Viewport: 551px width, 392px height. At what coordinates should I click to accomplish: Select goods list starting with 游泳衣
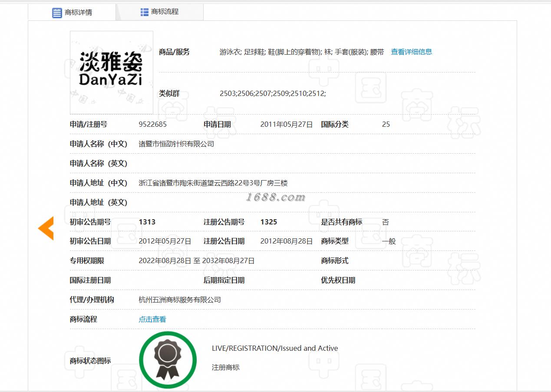coord(302,52)
